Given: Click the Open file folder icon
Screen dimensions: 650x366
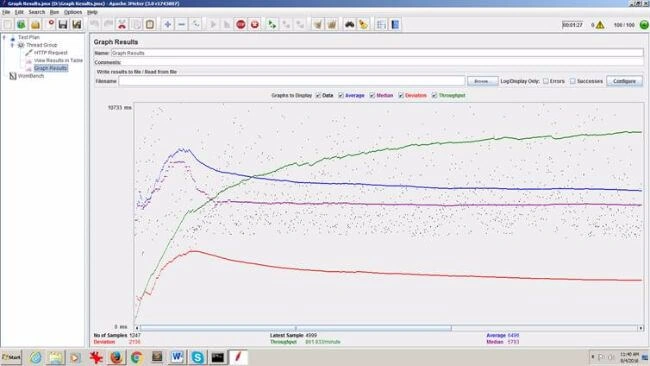Looking at the screenshot, I should click(36, 24).
